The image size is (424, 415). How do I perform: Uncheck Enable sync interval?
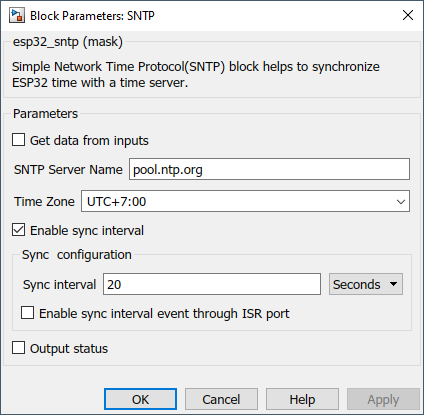pos(18,230)
